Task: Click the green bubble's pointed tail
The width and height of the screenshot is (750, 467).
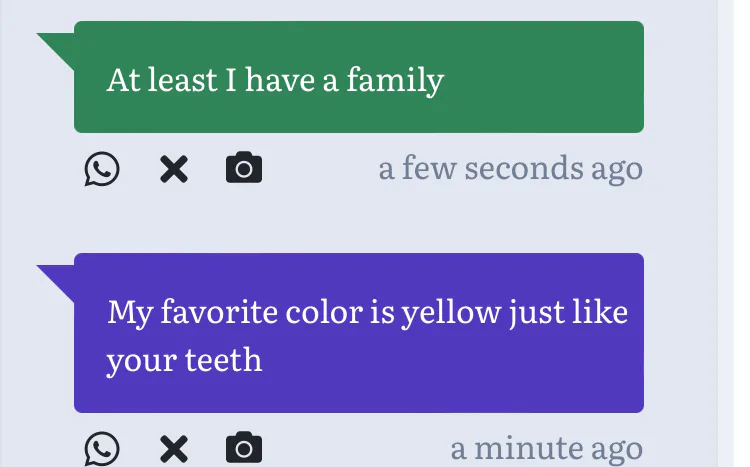Action: 58,46
